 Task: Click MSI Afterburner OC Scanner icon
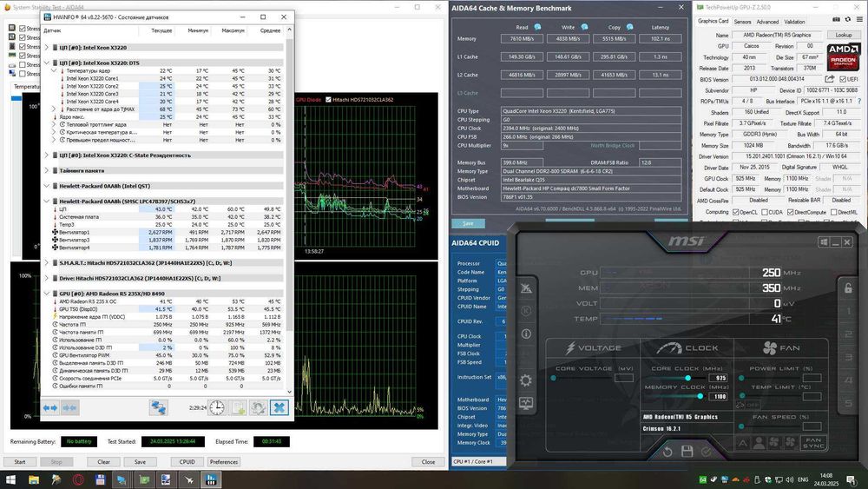click(x=526, y=287)
